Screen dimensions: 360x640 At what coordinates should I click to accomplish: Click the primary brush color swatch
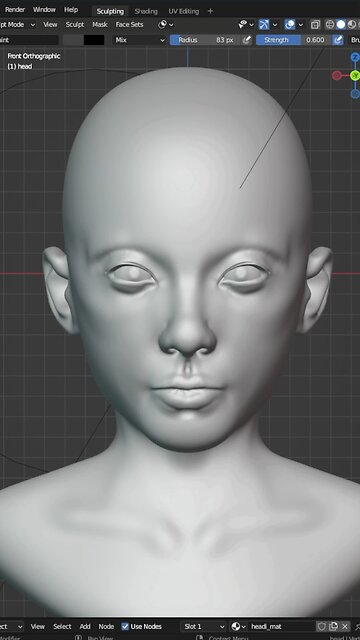point(72,40)
